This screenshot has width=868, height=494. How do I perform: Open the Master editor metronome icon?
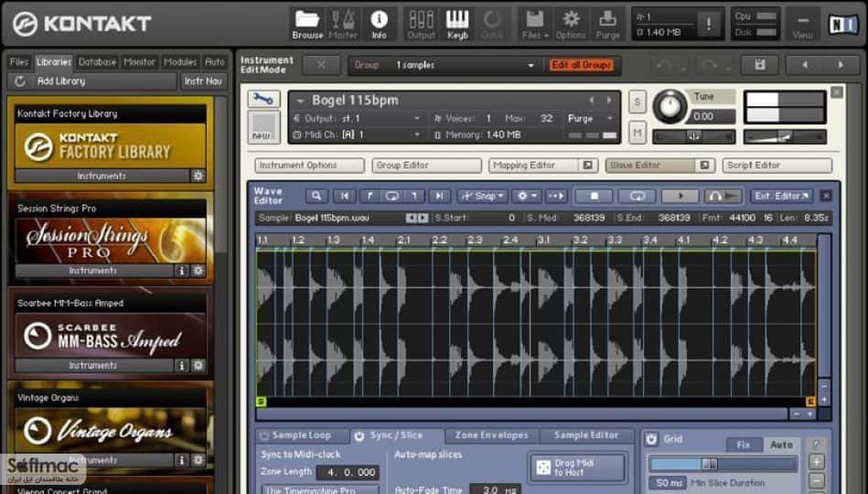point(343,23)
